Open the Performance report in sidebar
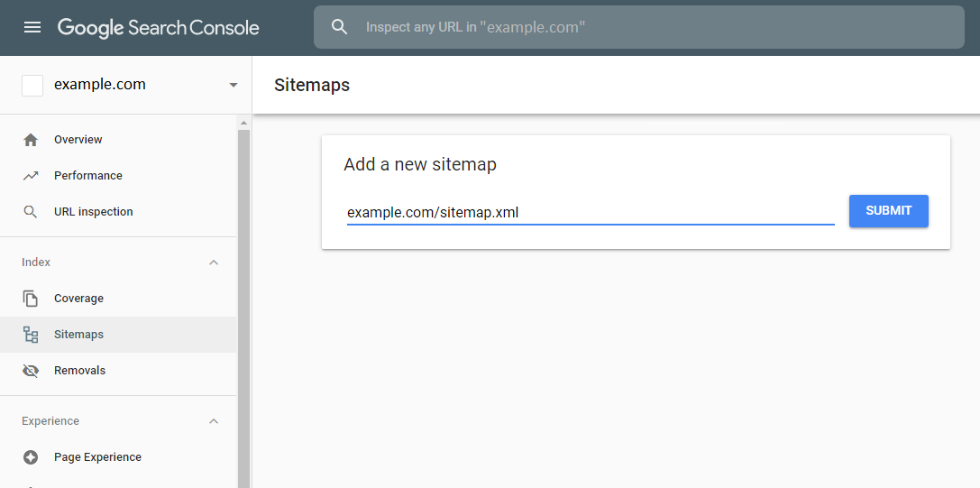Viewport: 980px width, 488px height. click(x=118, y=176)
